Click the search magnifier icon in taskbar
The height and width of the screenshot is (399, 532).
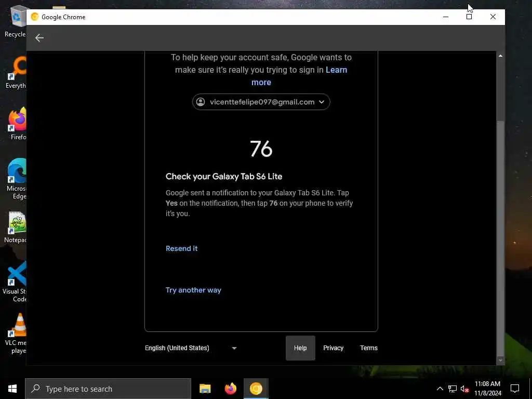35,389
